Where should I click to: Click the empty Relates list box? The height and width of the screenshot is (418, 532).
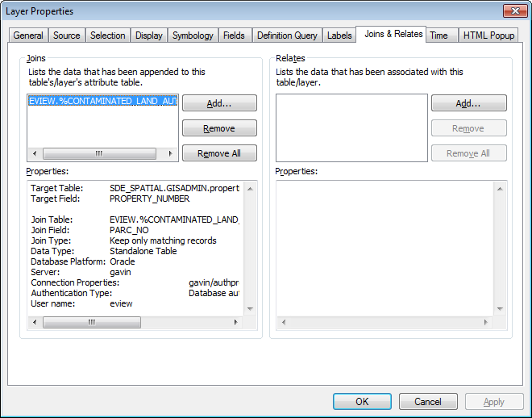coord(351,127)
